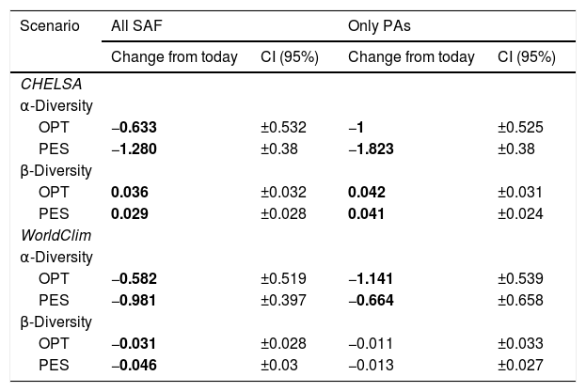The height and width of the screenshot is (392, 586).
Task: Select the −0.981 value cell
Action: tap(135, 300)
